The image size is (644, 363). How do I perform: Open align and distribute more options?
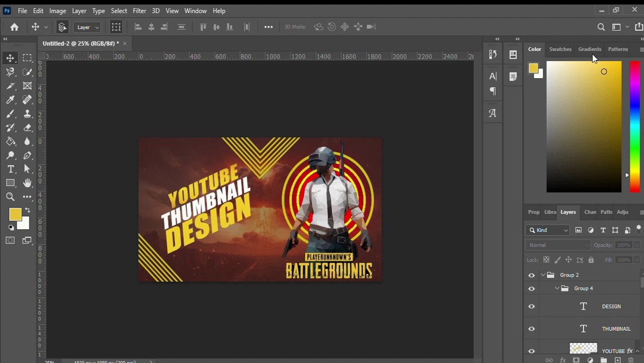click(x=268, y=27)
